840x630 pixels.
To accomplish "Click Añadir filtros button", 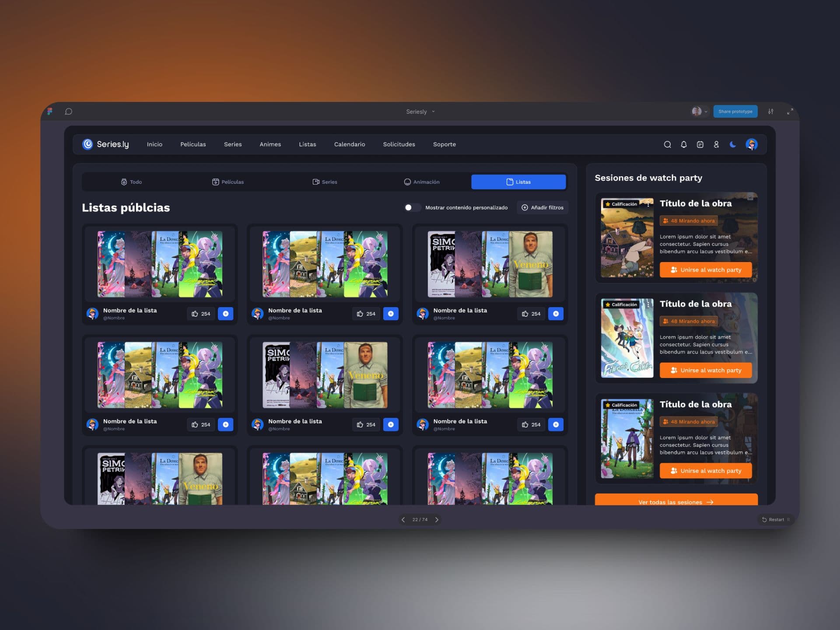I will click(542, 207).
